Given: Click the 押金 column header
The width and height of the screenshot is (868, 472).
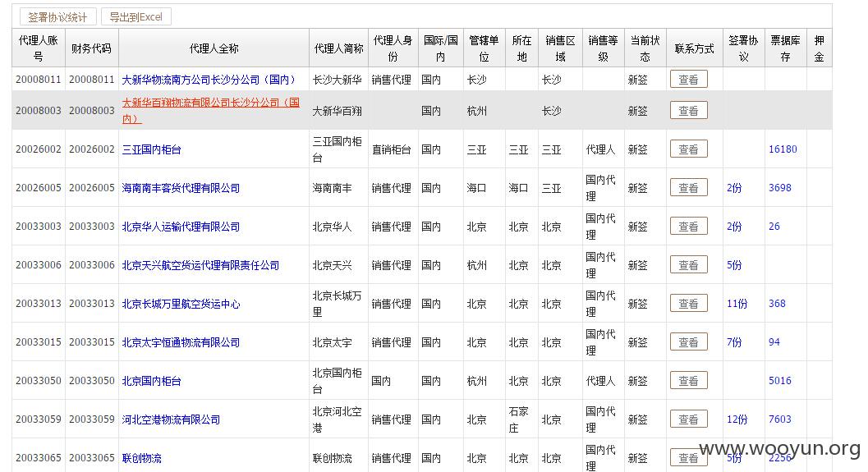Looking at the screenshot, I should (x=820, y=48).
